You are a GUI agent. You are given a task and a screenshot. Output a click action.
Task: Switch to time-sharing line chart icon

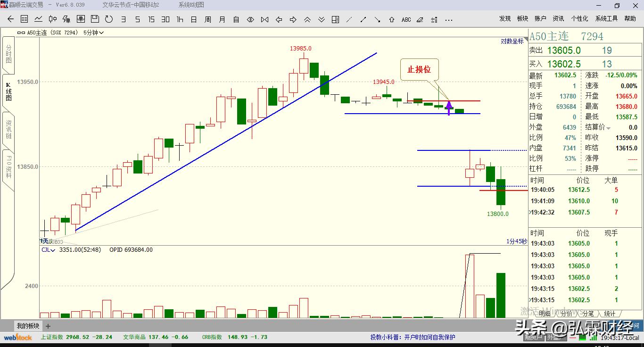[x=39, y=19]
